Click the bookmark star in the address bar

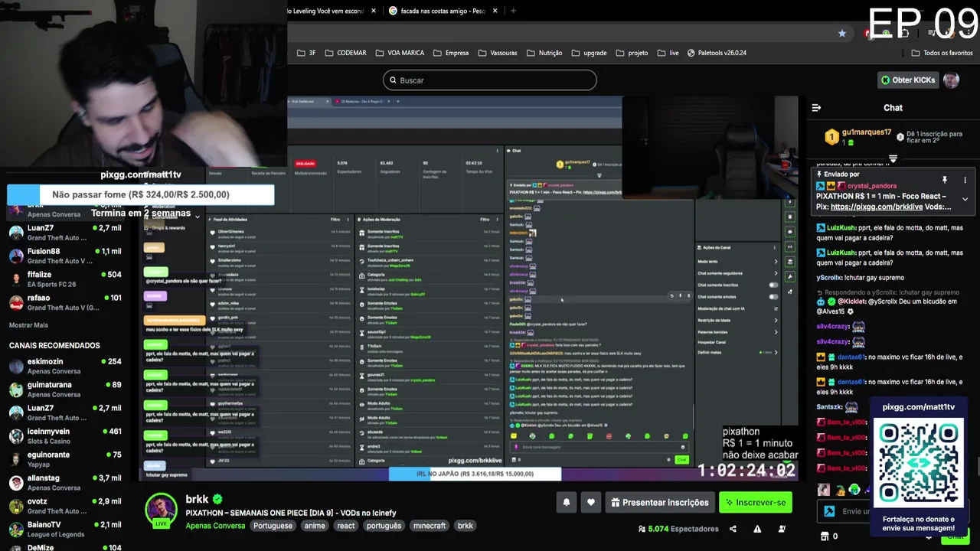(842, 33)
